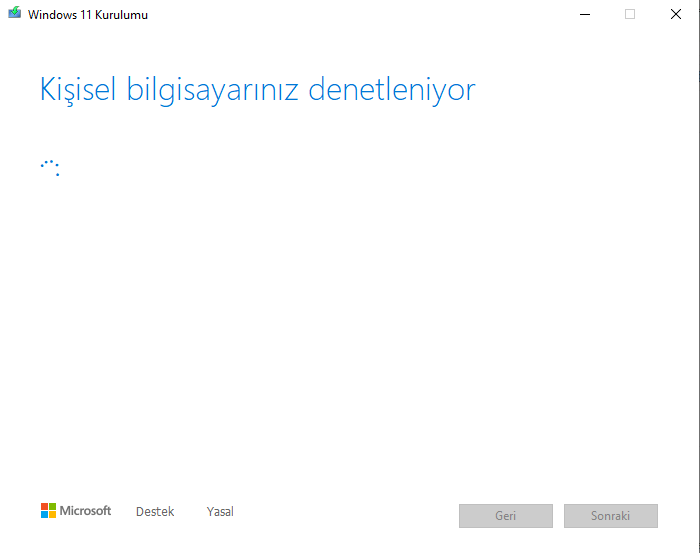The image size is (700, 553).
Task: Click the Microsoft logo
Action: point(76,511)
